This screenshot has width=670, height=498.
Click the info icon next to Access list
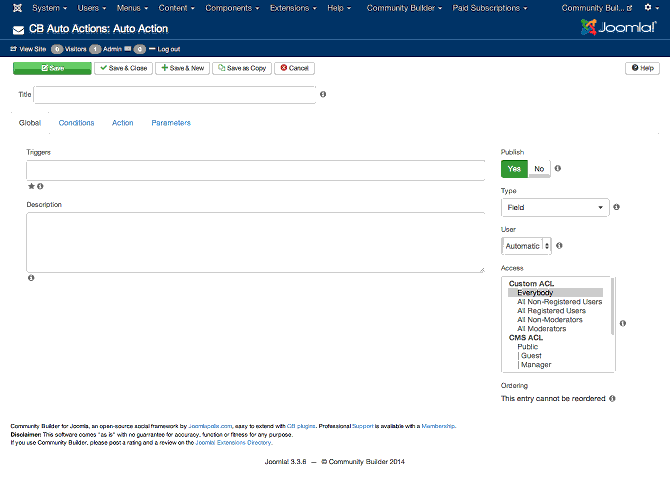tap(623, 323)
